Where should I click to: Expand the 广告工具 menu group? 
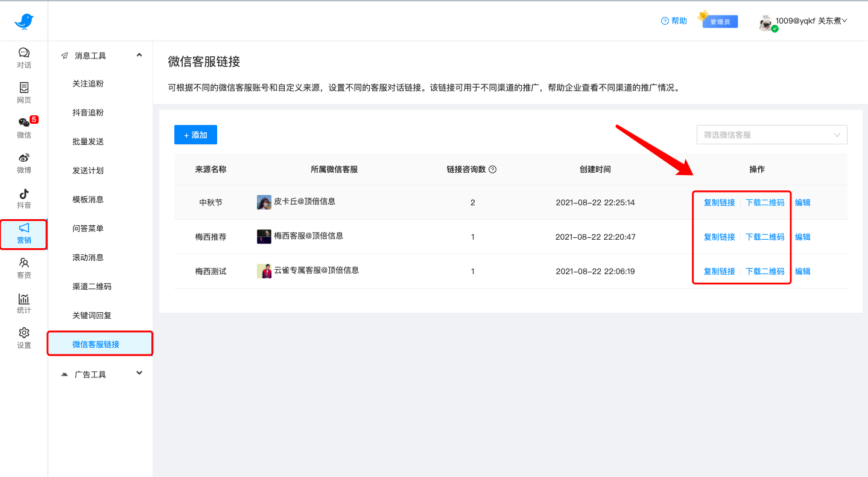pyautogui.click(x=139, y=373)
